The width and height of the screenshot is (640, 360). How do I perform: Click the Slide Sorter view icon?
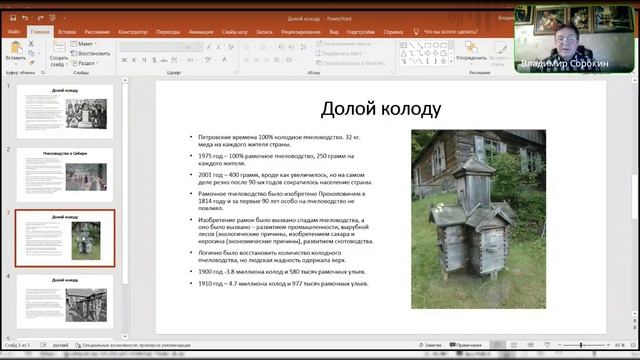point(514,345)
